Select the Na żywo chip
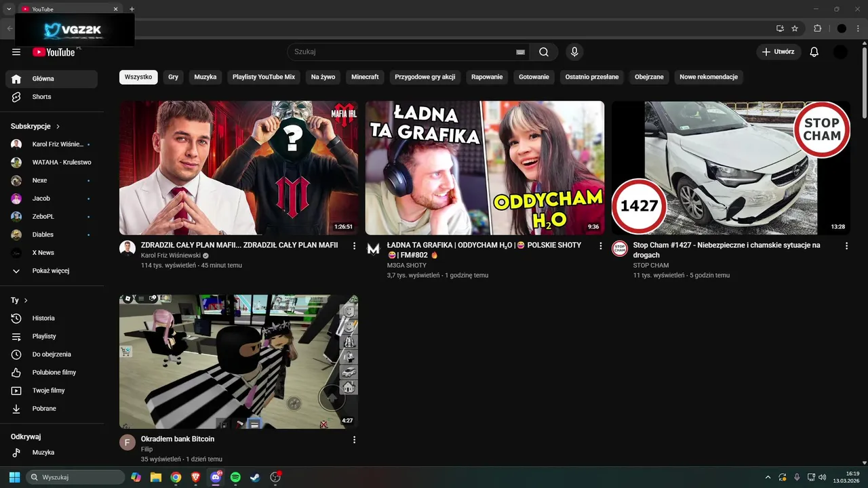 [323, 77]
